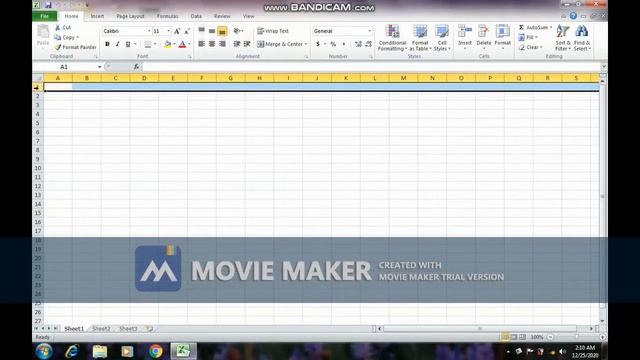Center text horizontally
The image size is (640, 360).
[212, 44]
